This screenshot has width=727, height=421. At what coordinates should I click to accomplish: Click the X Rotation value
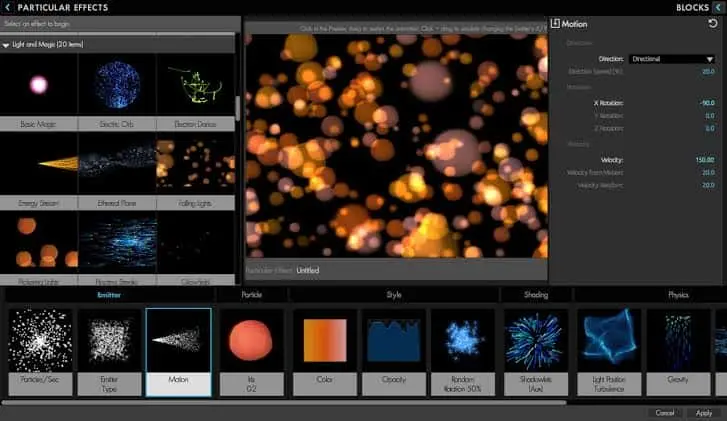[x=707, y=103]
